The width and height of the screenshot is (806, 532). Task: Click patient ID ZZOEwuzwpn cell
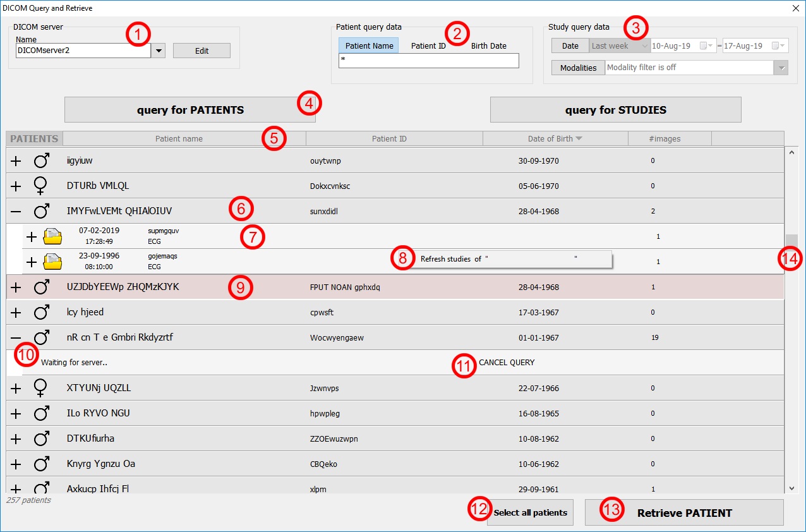point(334,438)
